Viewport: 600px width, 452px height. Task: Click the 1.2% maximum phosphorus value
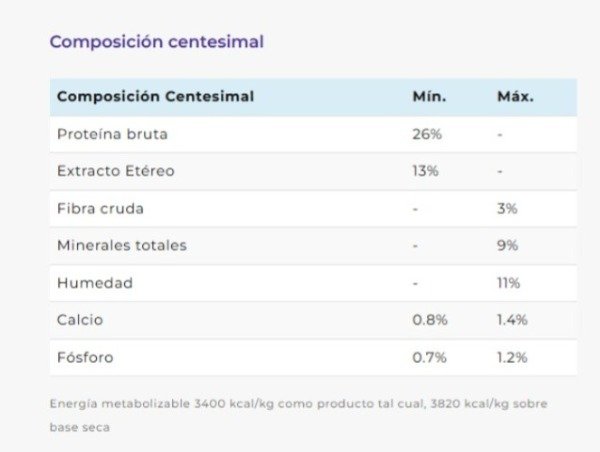click(x=512, y=357)
